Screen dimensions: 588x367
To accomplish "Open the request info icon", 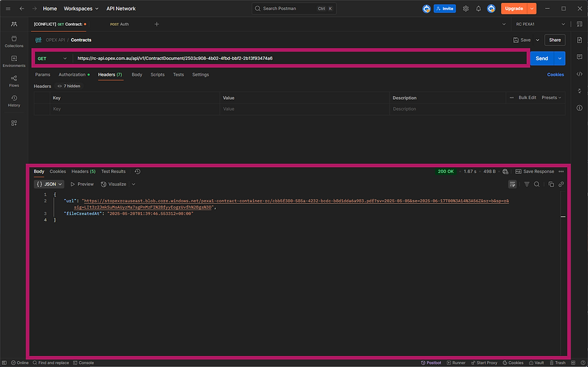I will click(x=580, y=108).
